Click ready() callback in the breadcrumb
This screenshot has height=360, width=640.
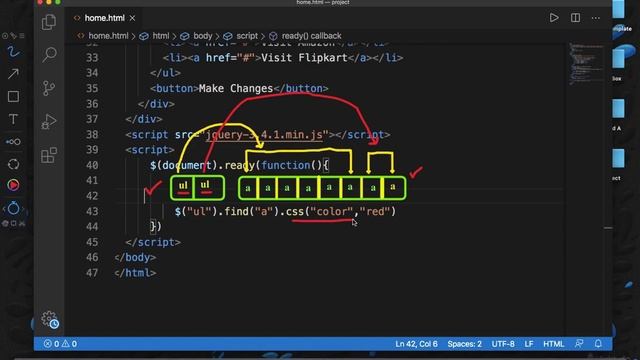click(x=311, y=36)
